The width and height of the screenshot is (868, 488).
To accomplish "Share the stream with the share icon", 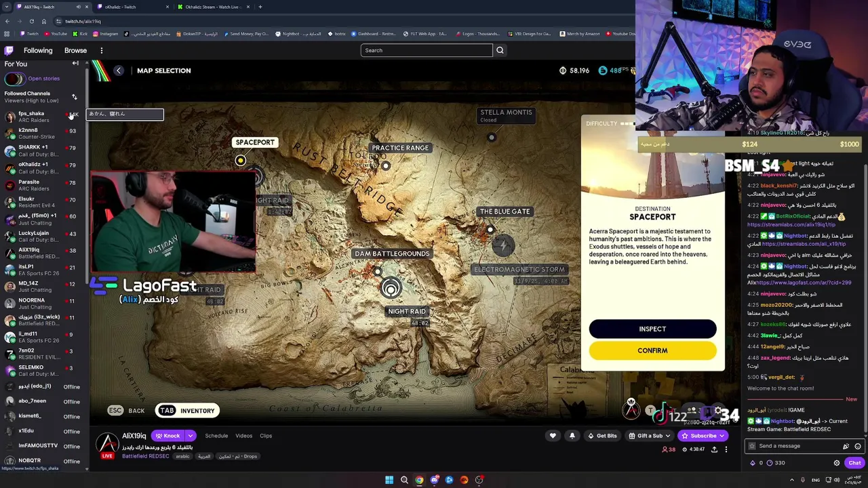I will [x=714, y=449].
